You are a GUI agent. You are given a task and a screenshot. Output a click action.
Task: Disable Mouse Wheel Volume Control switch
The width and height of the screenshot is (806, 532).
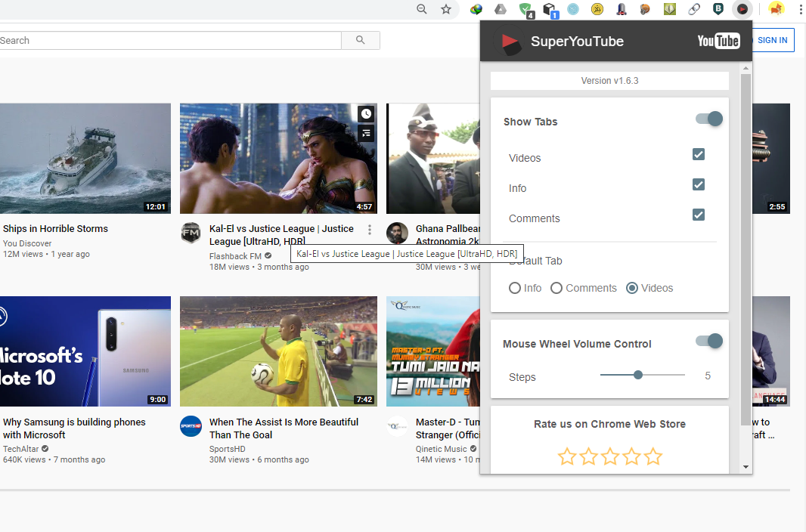click(x=709, y=342)
